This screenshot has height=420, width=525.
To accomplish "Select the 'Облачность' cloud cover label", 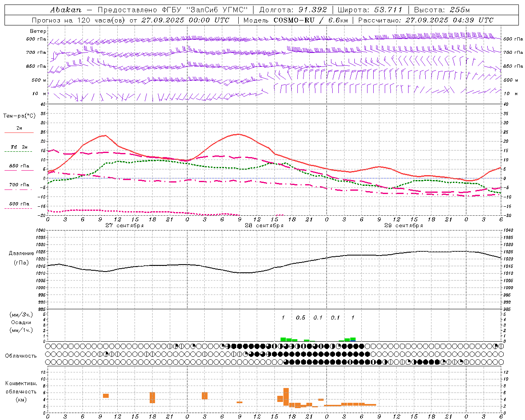I will [21, 356].
